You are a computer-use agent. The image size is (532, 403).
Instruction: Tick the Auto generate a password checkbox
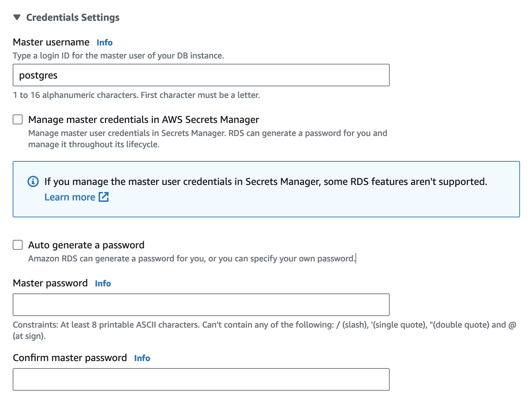[x=18, y=245]
